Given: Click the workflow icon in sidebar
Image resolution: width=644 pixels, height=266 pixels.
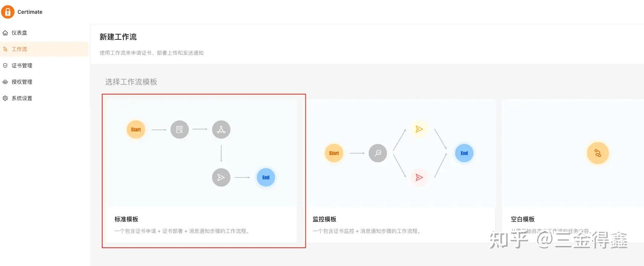Looking at the screenshot, I should coord(5,49).
